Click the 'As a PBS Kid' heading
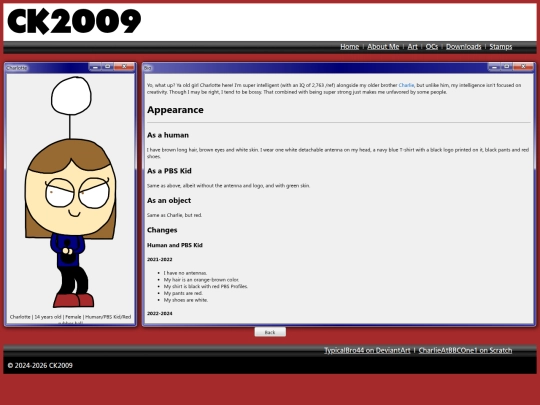Viewport: 540px width, 405px height. click(169, 171)
